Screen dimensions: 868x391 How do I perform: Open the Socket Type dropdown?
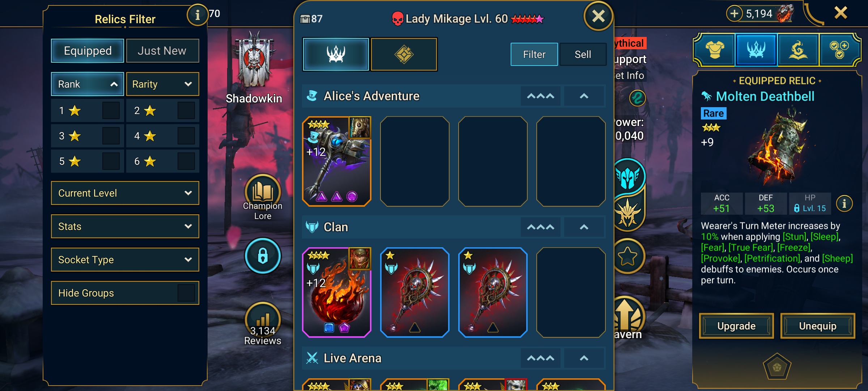[x=125, y=260]
